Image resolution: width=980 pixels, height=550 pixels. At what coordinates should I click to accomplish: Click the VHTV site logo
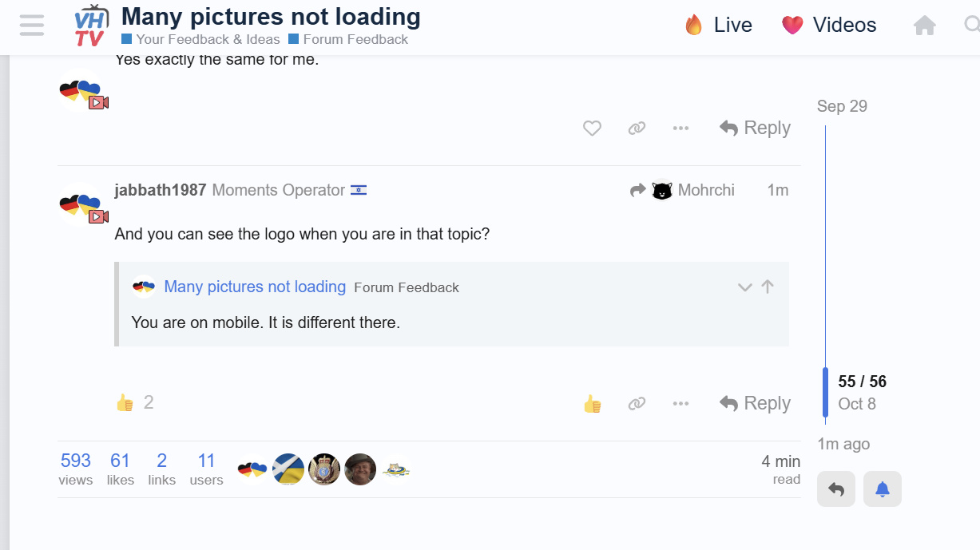click(89, 26)
